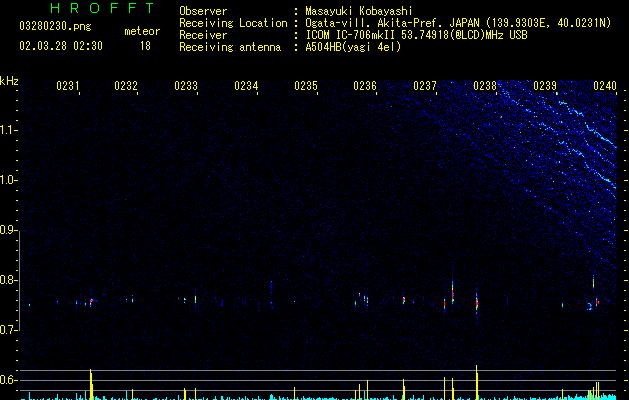629x400 pixels.
Task: Click the 0238 time marker
Action: [x=485, y=86]
